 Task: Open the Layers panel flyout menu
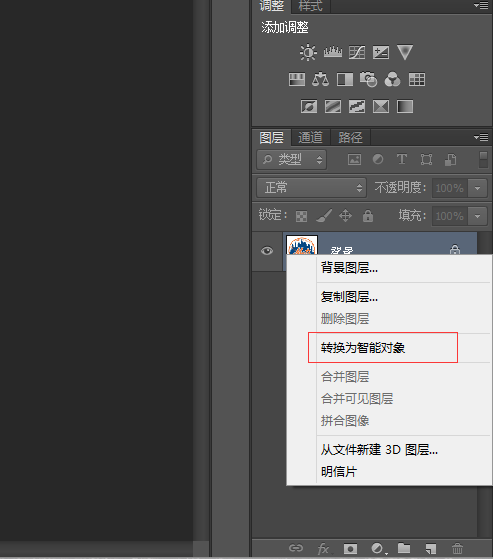pos(481,137)
